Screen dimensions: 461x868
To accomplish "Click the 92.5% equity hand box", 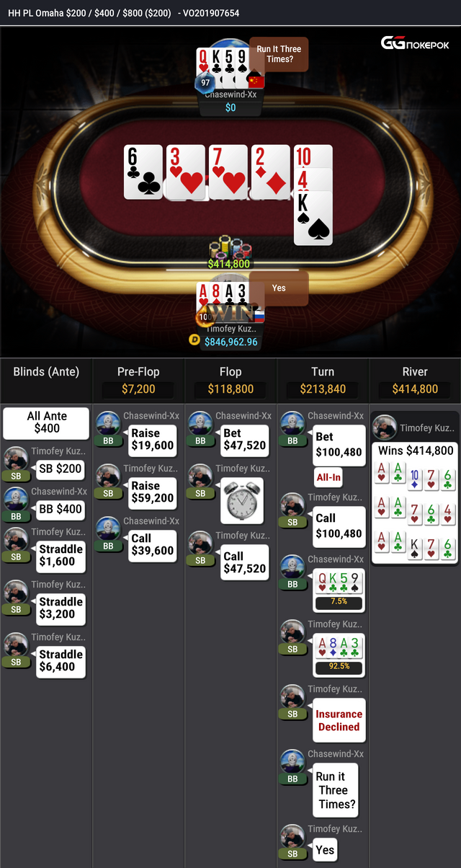I will (339, 654).
